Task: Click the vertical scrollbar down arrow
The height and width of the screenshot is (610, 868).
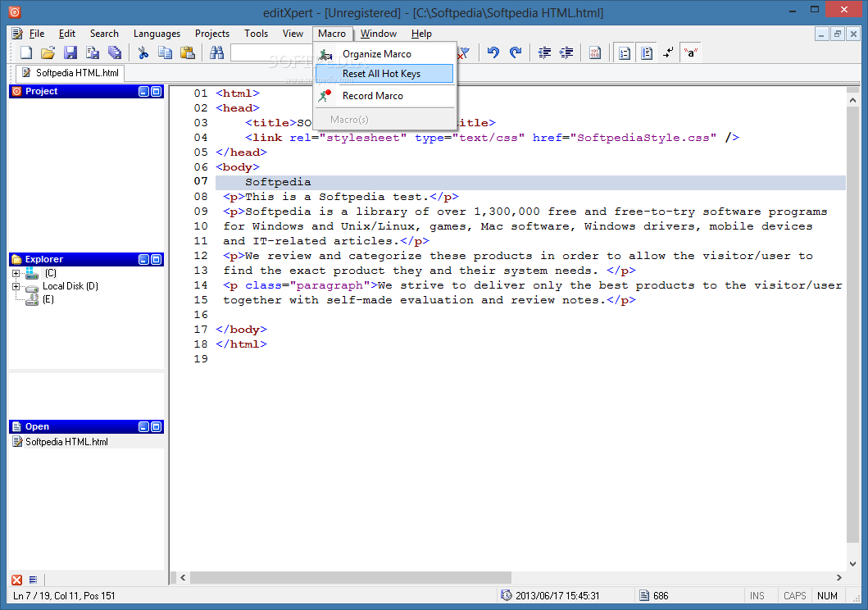Action: tap(852, 564)
